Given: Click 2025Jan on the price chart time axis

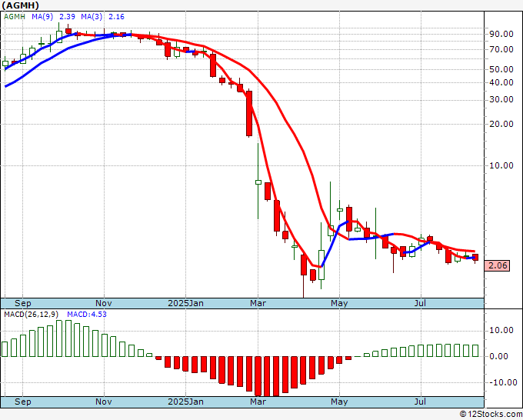Looking at the screenshot, I should (185, 303).
